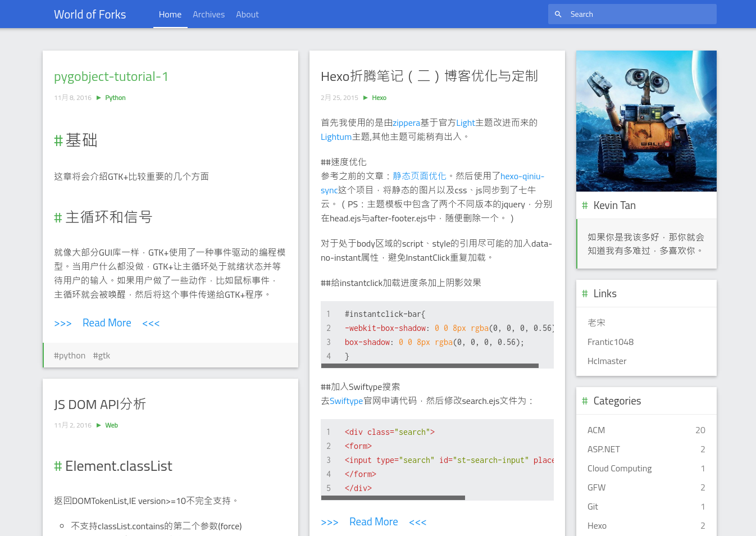Click the green arrow icon beside Web
Viewport: 756px width, 536px height.
pyautogui.click(x=99, y=425)
